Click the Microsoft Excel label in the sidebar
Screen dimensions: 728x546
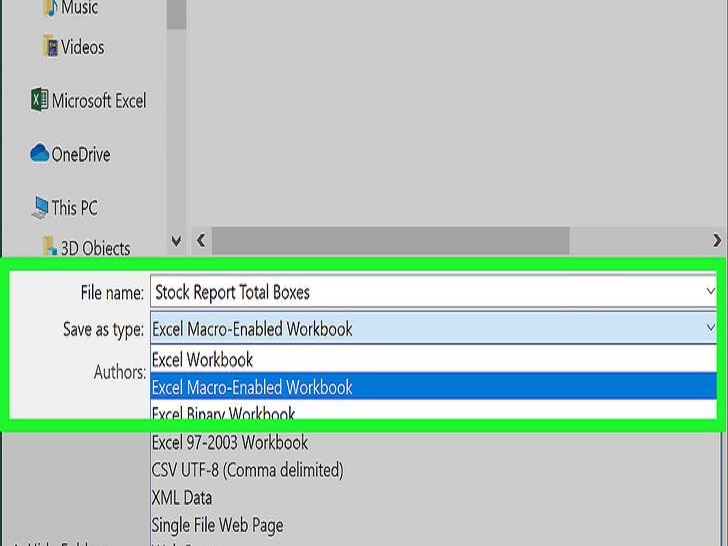pos(99,101)
